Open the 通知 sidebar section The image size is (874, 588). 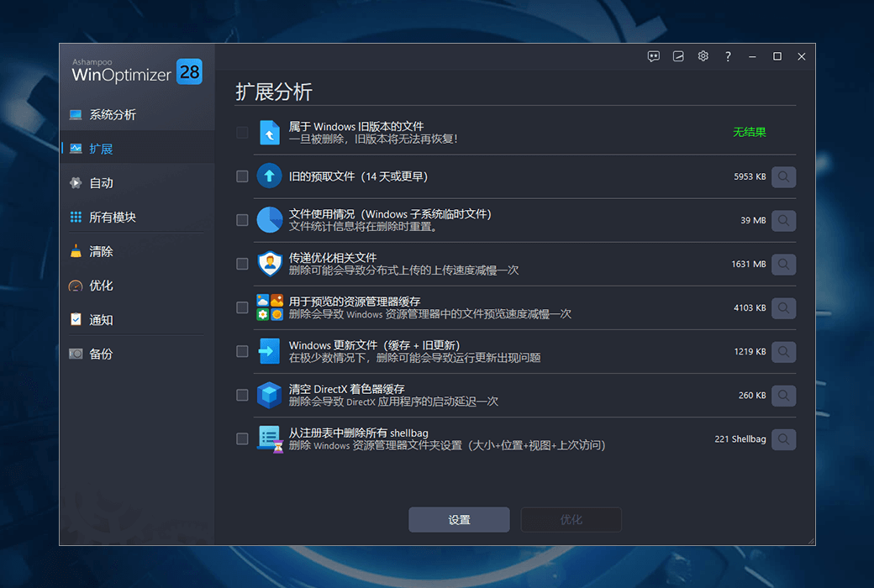(x=137, y=320)
